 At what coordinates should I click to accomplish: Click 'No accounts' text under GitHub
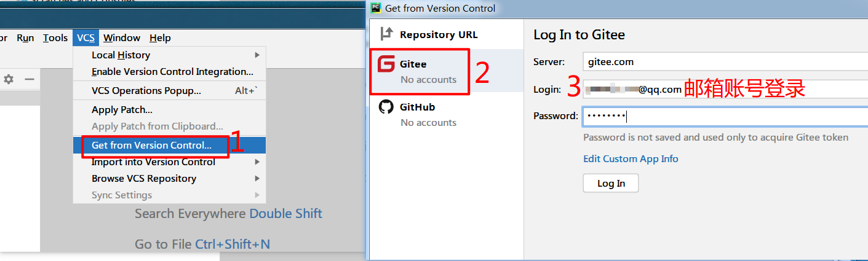click(x=428, y=123)
